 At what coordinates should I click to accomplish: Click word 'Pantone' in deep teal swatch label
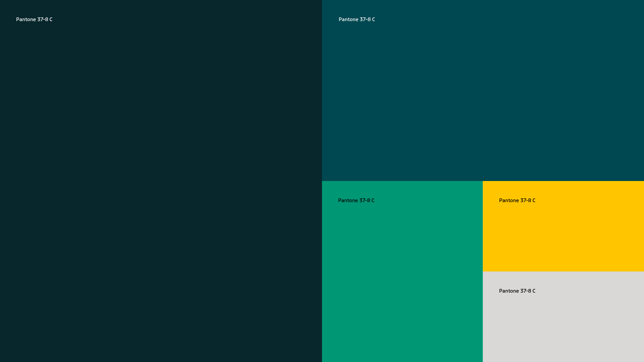(348, 19)
